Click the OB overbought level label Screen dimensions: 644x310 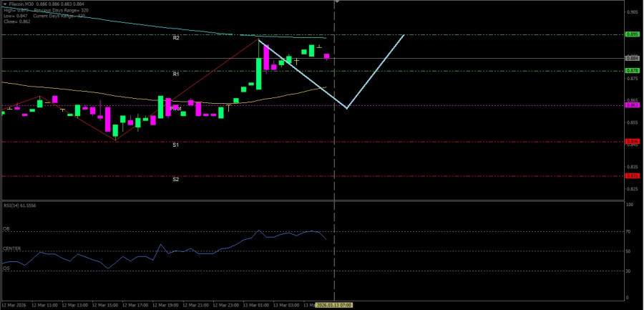[6, 228]
